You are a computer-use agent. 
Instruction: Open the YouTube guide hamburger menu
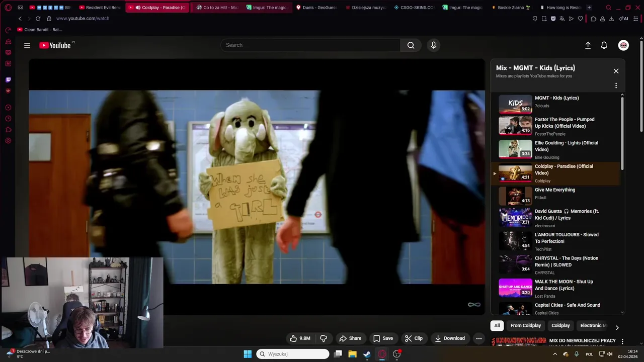(27, 45)
